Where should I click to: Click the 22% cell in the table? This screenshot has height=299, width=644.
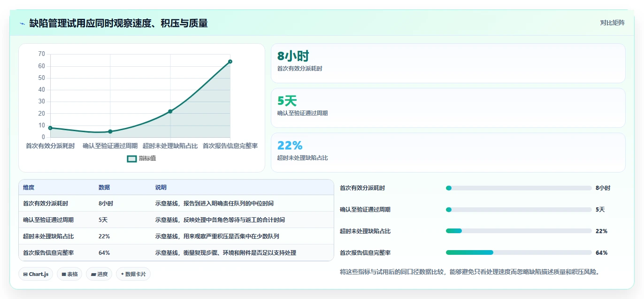[104, 236]
